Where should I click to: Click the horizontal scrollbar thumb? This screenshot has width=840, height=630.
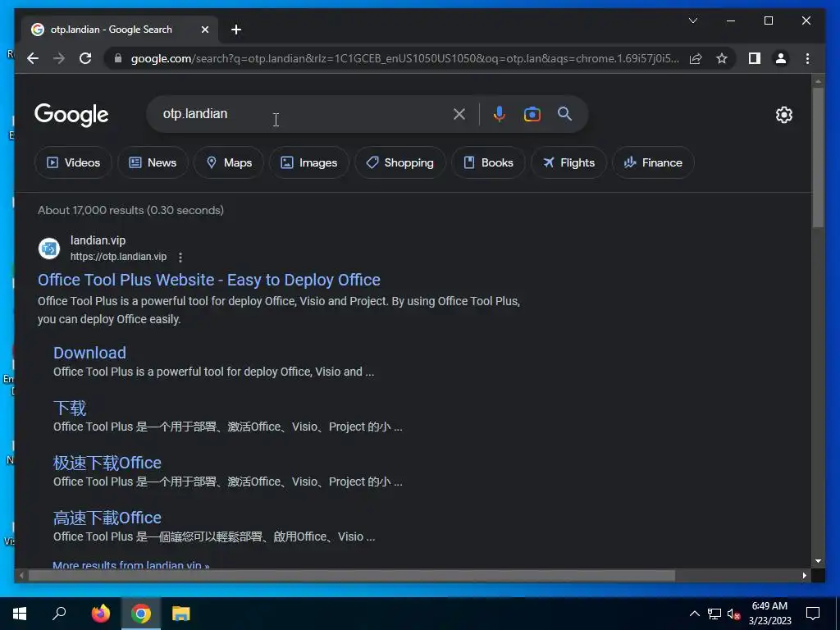click(351, 575)
